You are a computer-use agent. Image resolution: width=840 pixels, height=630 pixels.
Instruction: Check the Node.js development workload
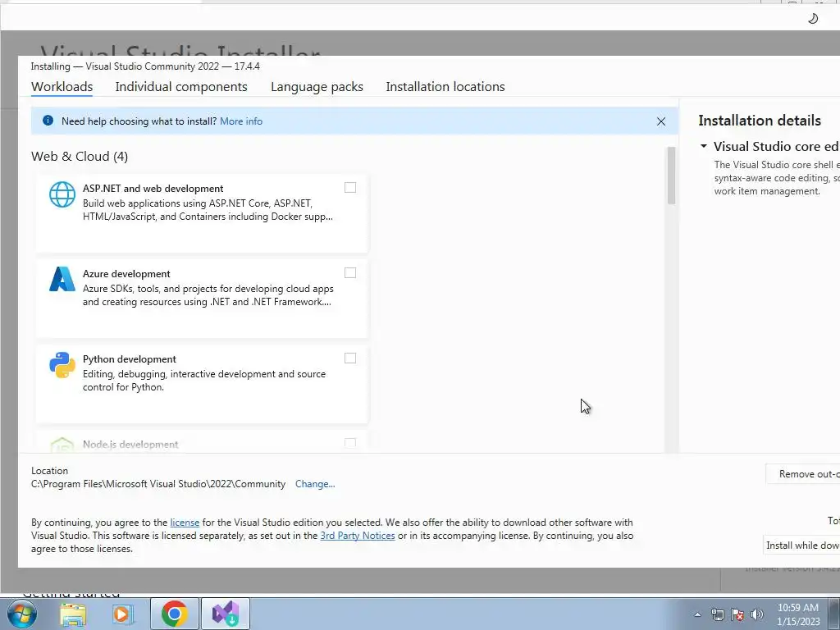coord(349,444)
